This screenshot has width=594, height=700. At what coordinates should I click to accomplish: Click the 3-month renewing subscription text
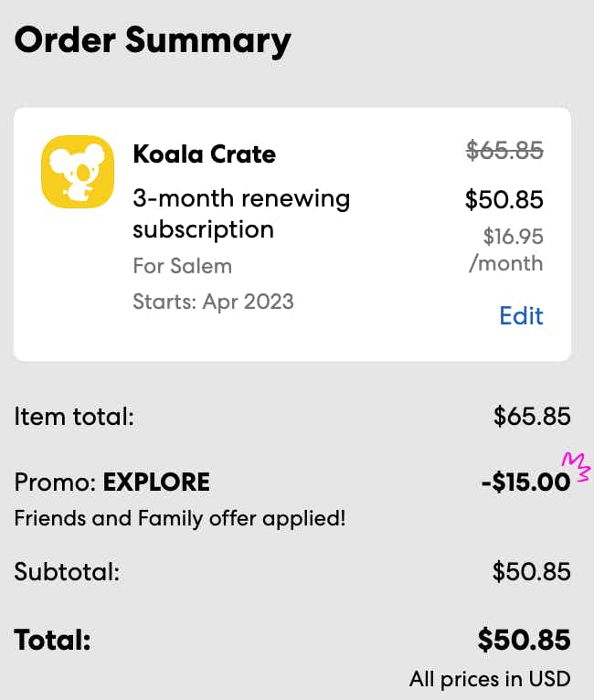click(x=240, y=213)
